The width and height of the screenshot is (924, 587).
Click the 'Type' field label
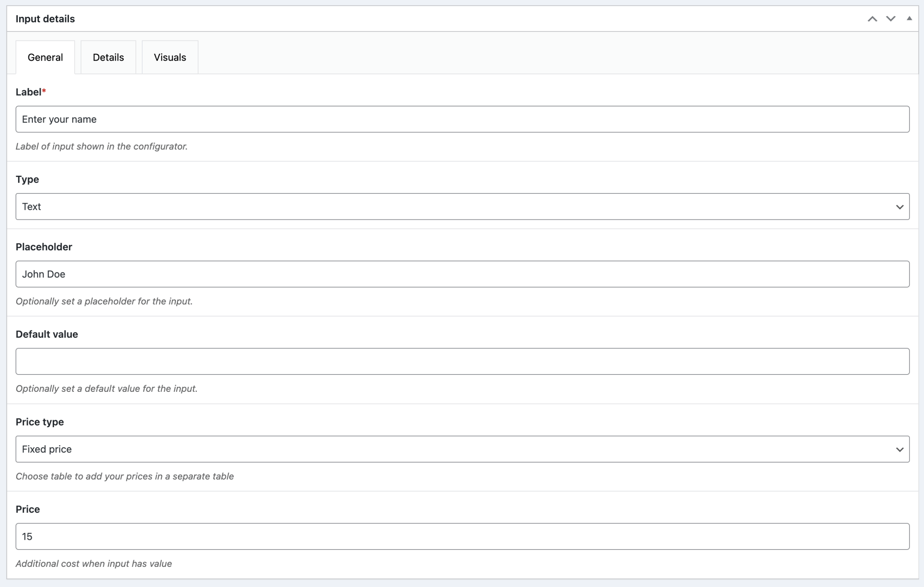point(27,180)
